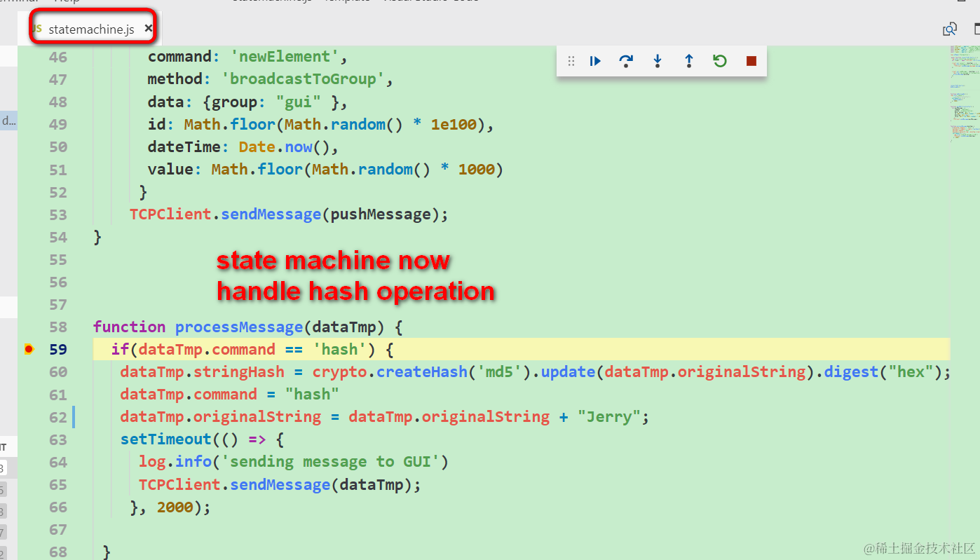Click the Date identifier on line 50

[257, 146]
